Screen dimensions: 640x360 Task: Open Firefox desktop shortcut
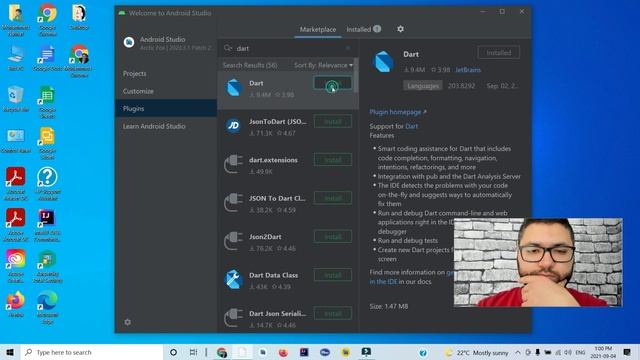point(16,304)
